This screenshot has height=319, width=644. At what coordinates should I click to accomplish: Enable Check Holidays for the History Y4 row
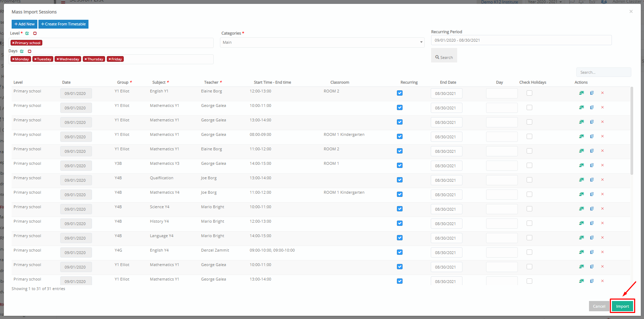[x=529, y=223]
